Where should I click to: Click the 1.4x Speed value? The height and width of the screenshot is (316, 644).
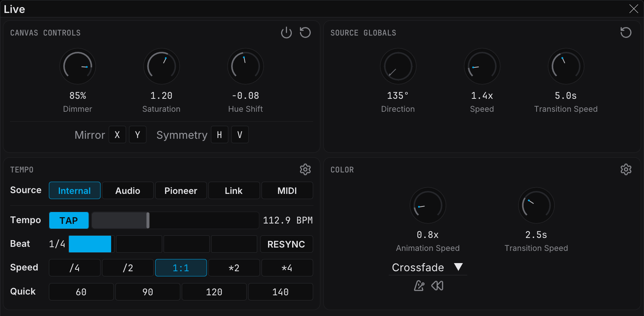tap(482, 96)
